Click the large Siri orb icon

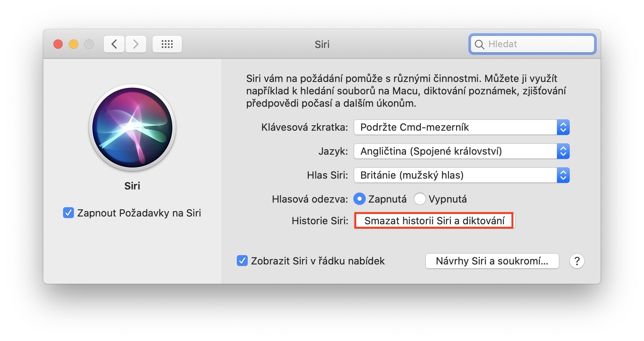tap(132, 128)
